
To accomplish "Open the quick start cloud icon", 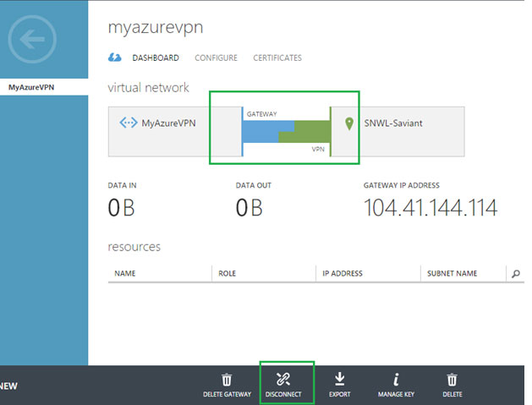I will pos(115,57).
